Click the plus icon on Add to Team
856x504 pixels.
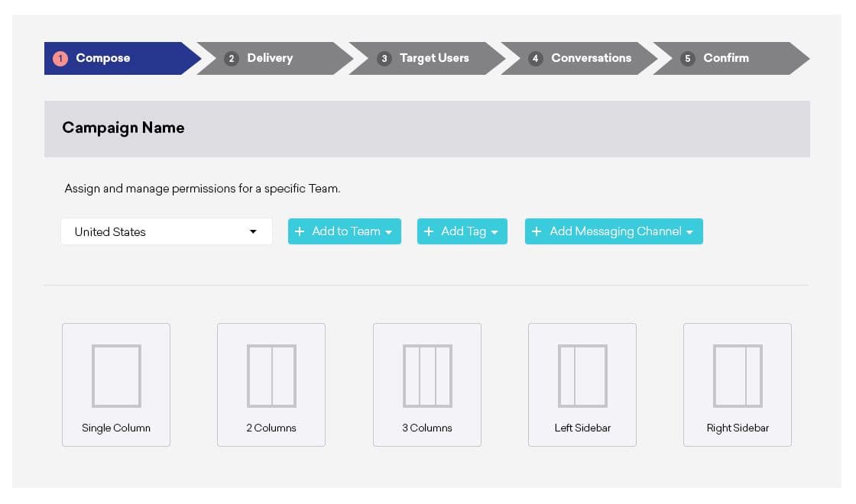(x=300, y=231)
